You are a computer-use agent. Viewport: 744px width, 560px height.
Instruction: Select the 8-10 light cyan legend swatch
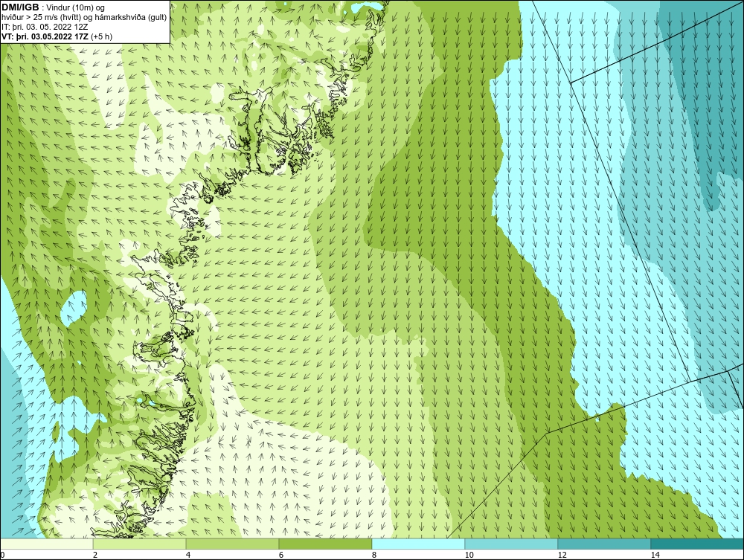[x=418, y=544]
